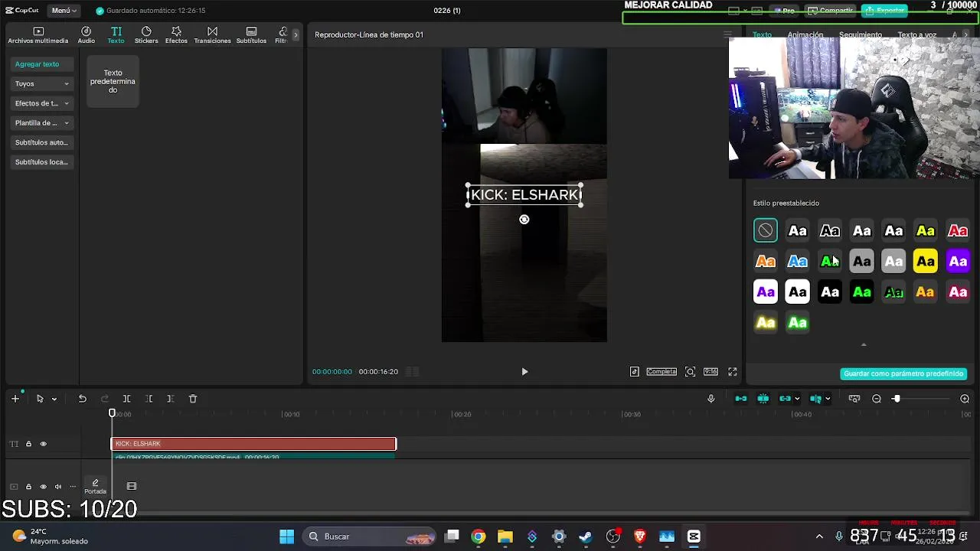Hide the main video track
Image resolution: width=980 pixels, height=551 pixels.
click(x=43, y=487)
